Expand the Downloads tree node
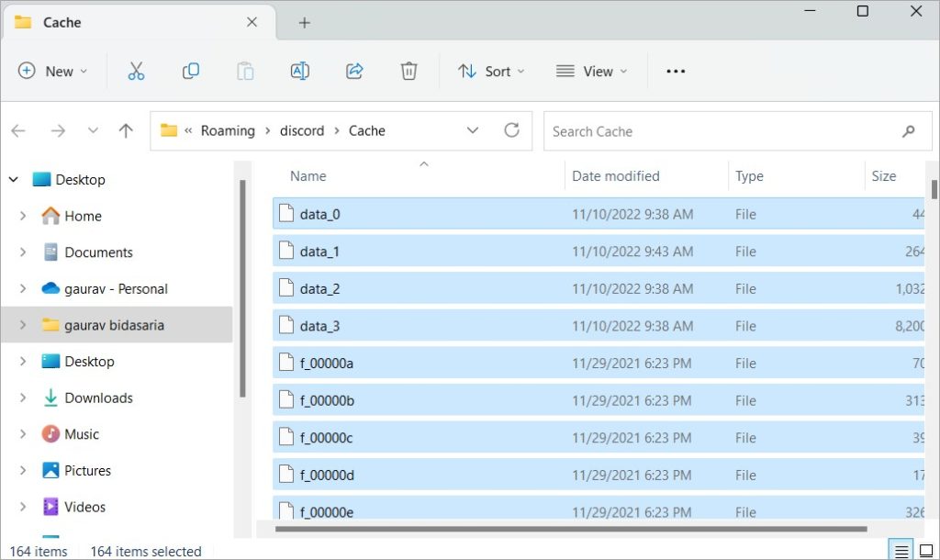The width and height of the screenshot is (940, 560). [x=23, y=398]
